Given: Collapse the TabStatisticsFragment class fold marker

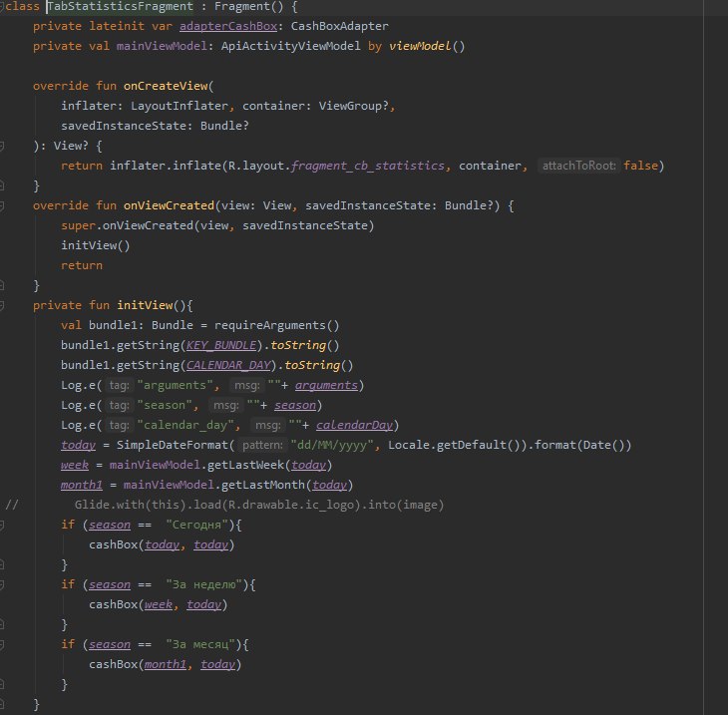Looking at the screenshot, I should pyautogui.click(x=2, y=7).
